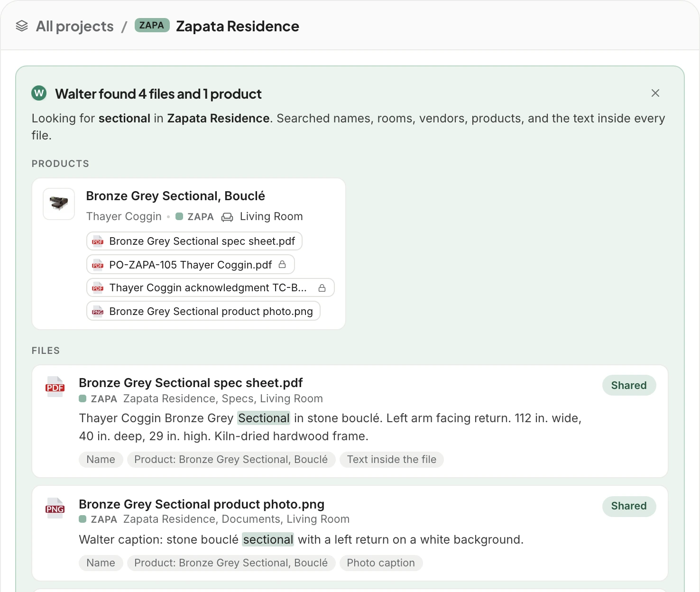This screenshot has height=592, width=700.
Task: Click the PRODUCTS section heading
Action: (x=60, y=164)
